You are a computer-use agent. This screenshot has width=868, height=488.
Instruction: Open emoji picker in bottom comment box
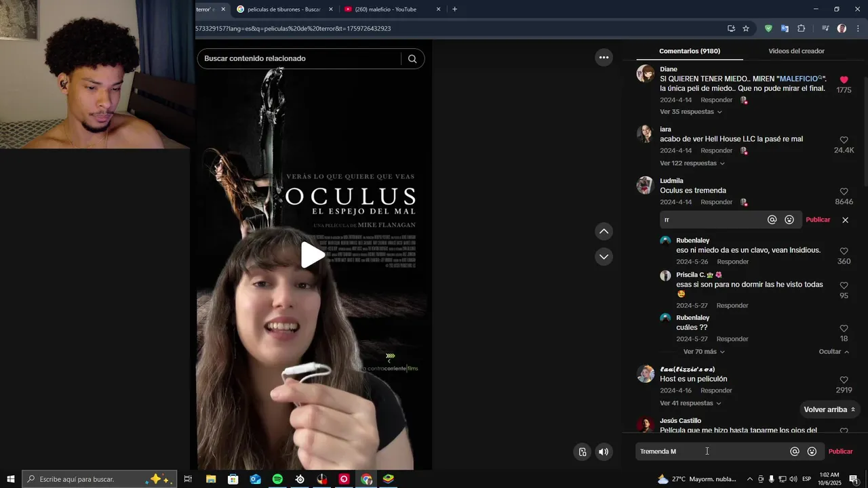tap(812, 451)
